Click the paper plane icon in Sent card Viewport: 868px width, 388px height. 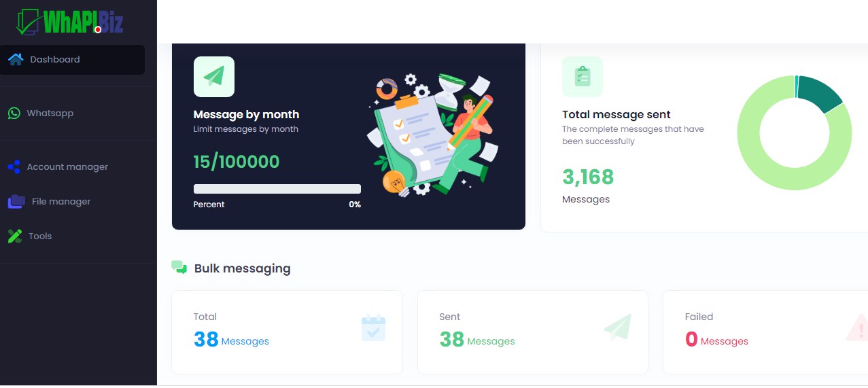point(617,328)
